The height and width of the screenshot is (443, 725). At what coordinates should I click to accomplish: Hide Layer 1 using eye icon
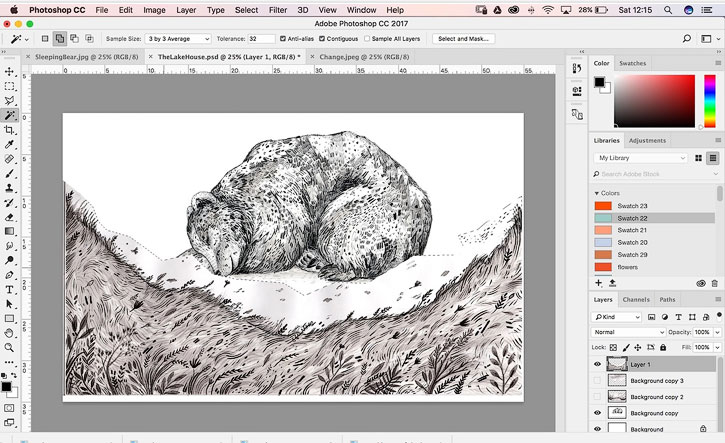click(597, 364)
